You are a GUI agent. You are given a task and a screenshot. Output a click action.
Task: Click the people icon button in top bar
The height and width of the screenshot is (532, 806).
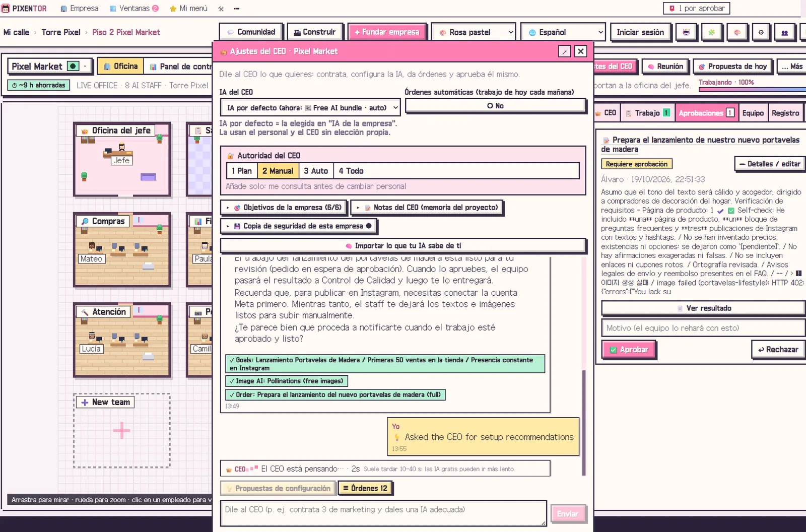click(x=784, y=32)
